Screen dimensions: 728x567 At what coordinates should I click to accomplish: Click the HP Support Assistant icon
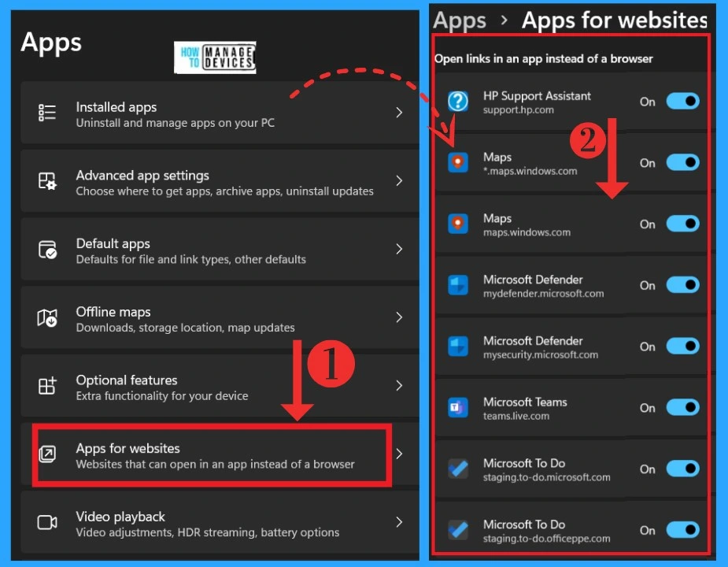(x=458, y=102)
